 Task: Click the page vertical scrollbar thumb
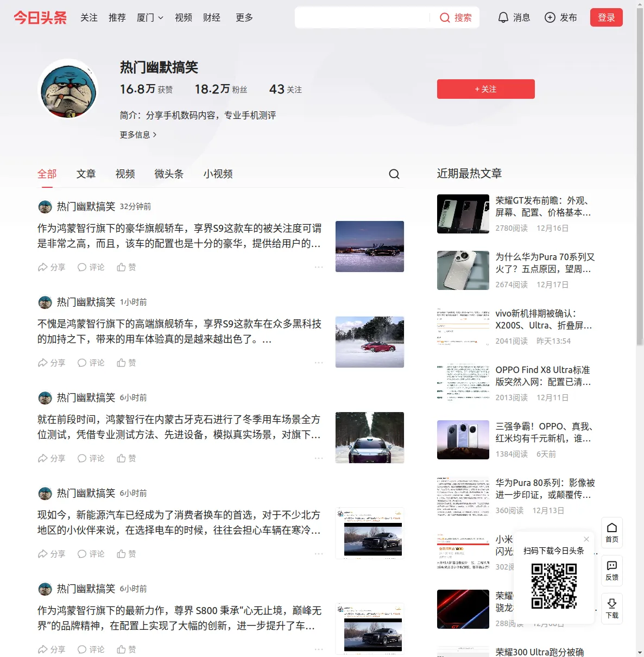click(640, 176)
